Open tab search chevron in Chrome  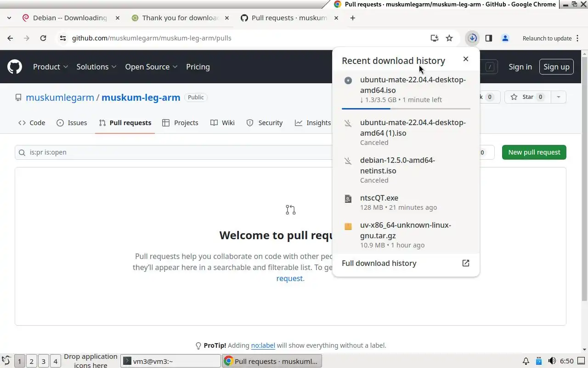tap(9, 18)
